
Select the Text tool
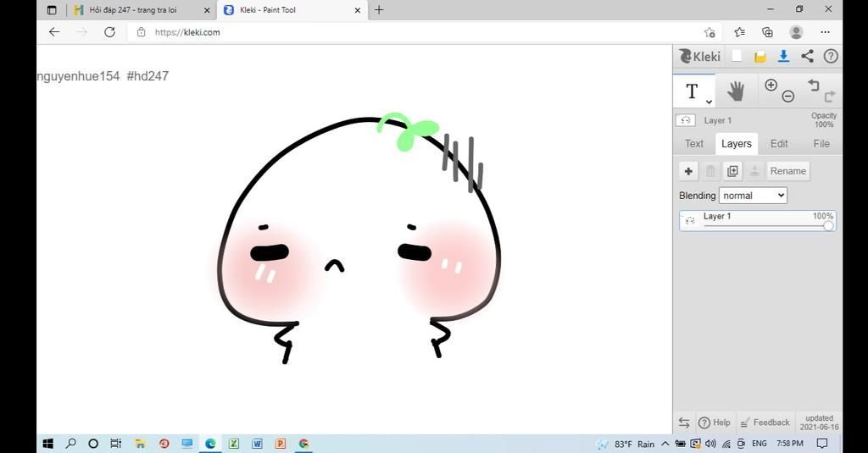point(693,91)
